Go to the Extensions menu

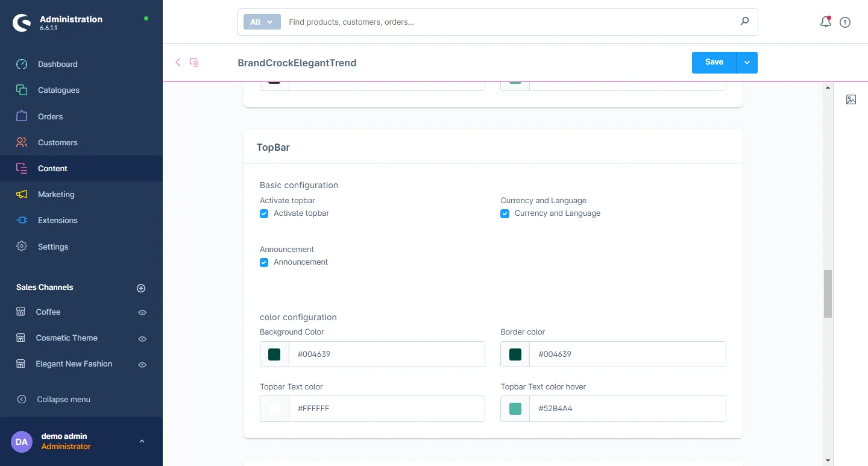coord(57,220)
